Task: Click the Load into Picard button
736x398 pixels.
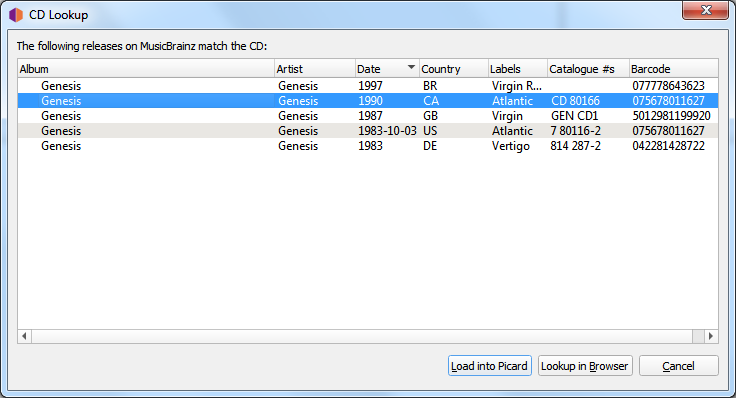Action: (x=490, y=366)
